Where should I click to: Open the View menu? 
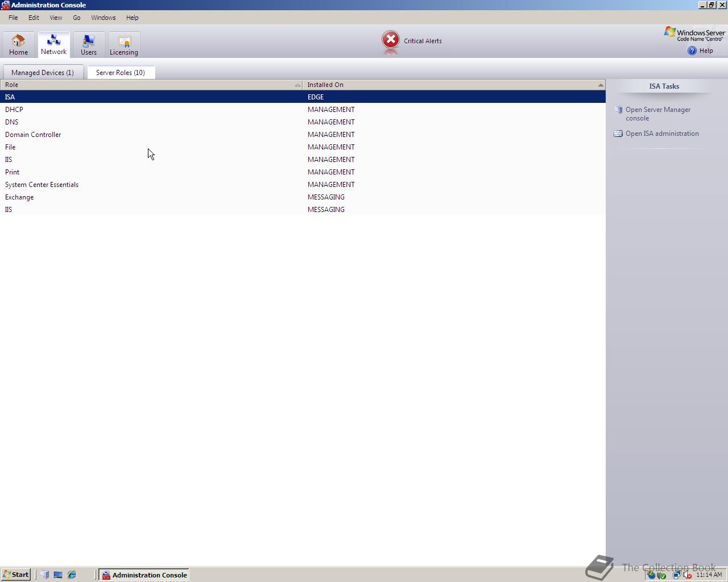click(56, 18)
